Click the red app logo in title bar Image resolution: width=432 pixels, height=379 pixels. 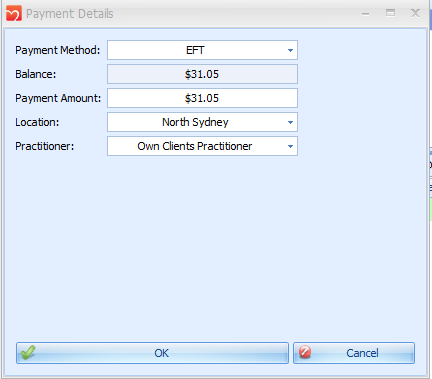coord(14,13)
